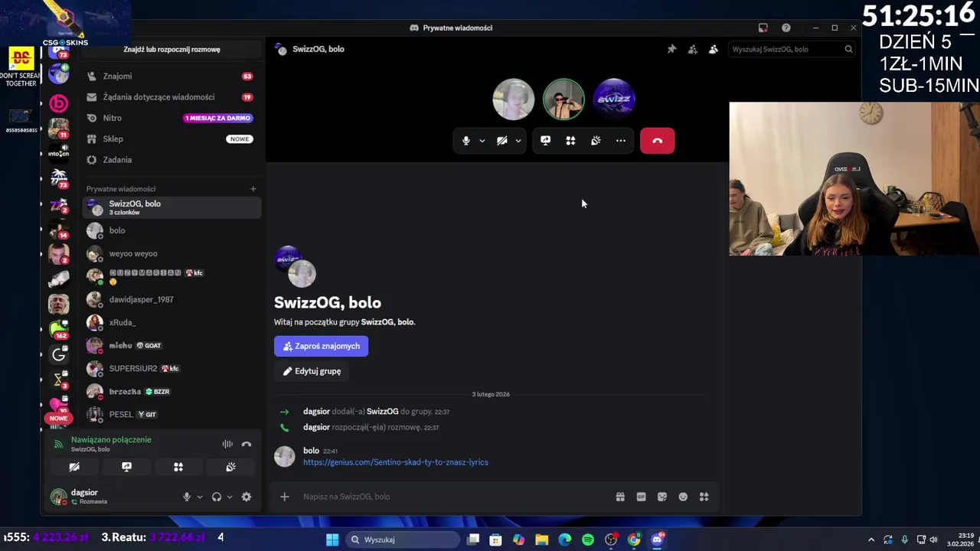Open activities button in lower voice panel
This screenshot has height=551, width=980.
pyautogui.click(x=178, y=467)
